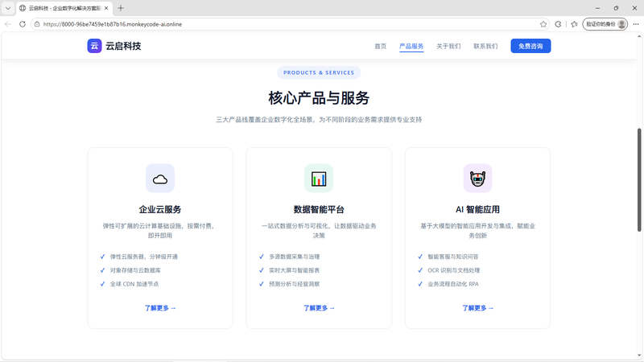The width and height of the screenshot is (644, 362).
Task: Click the site info lock icon
Action: 37,24
